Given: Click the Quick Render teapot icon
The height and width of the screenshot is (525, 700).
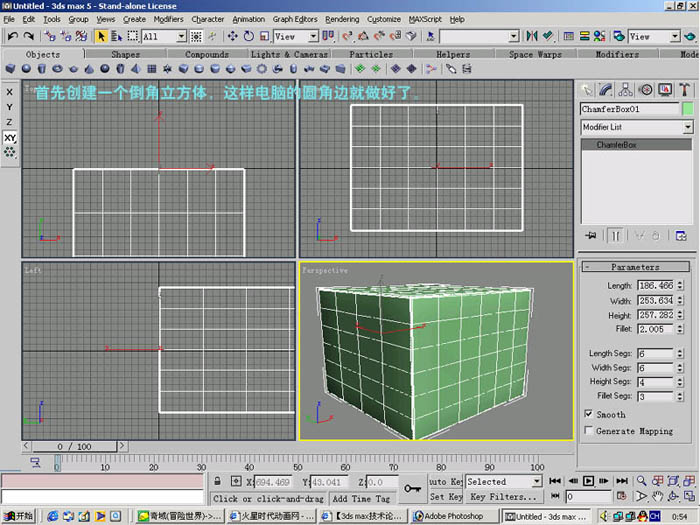Looking at the screenshot, I should [690, 36].
